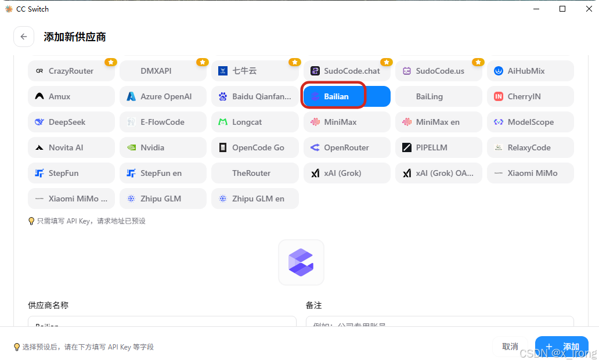Screen dimensions: 599x364
Task: Click the ModelScope logo icon
Action: [498, 122]
